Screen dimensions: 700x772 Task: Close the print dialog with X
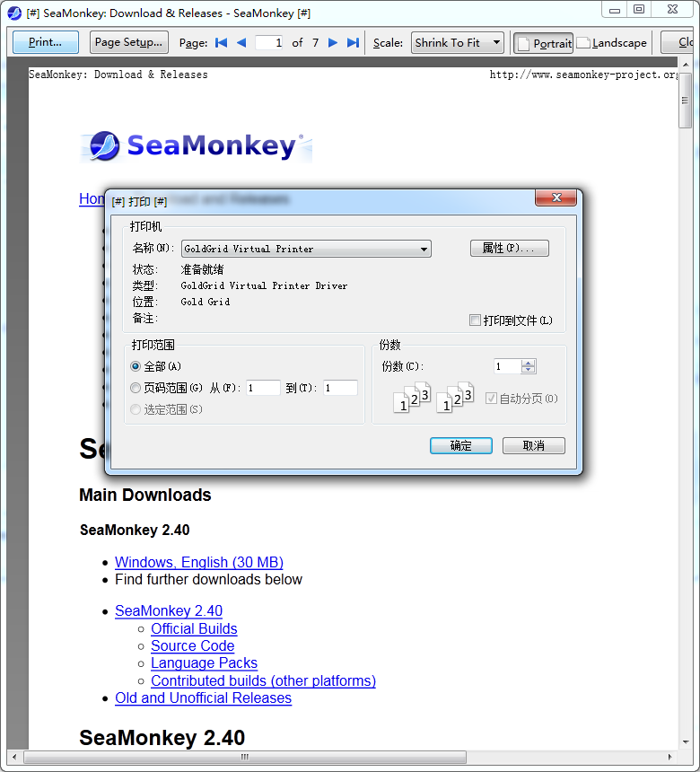click(556, 198)
